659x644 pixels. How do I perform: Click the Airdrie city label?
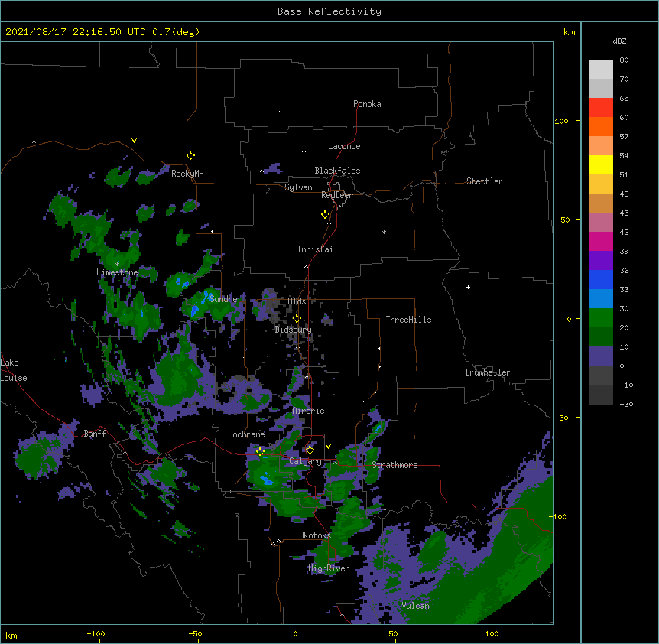pos(308,411)
